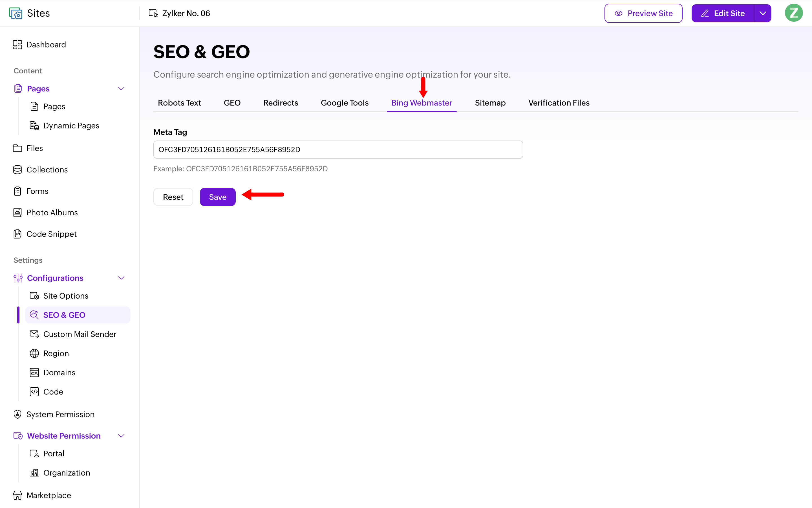Click the Dashboard icon in sidebar
This screenshot has width=812, height=508.
click(x=17, y=45)
